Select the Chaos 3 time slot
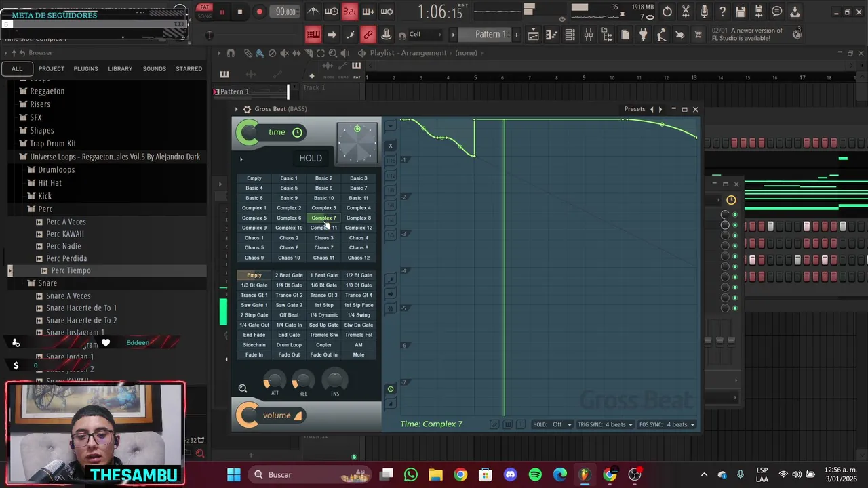 click(323, 238)
